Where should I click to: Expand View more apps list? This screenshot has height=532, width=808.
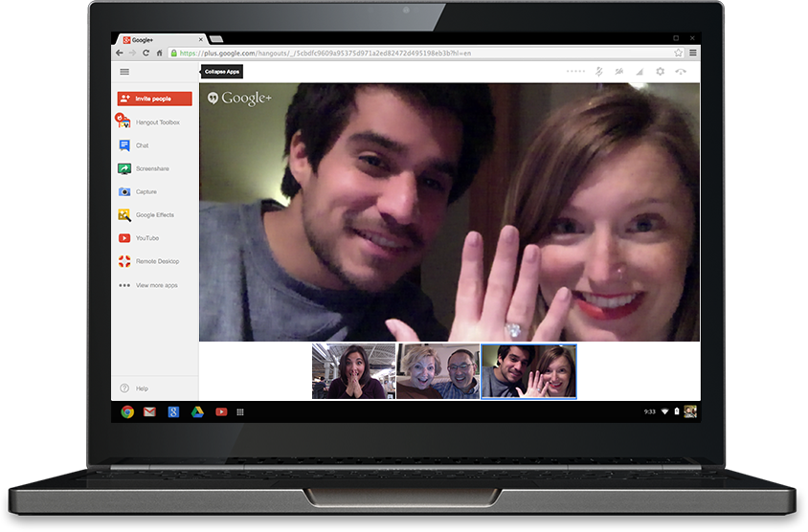pyautogui.click(x=155, y=285)
